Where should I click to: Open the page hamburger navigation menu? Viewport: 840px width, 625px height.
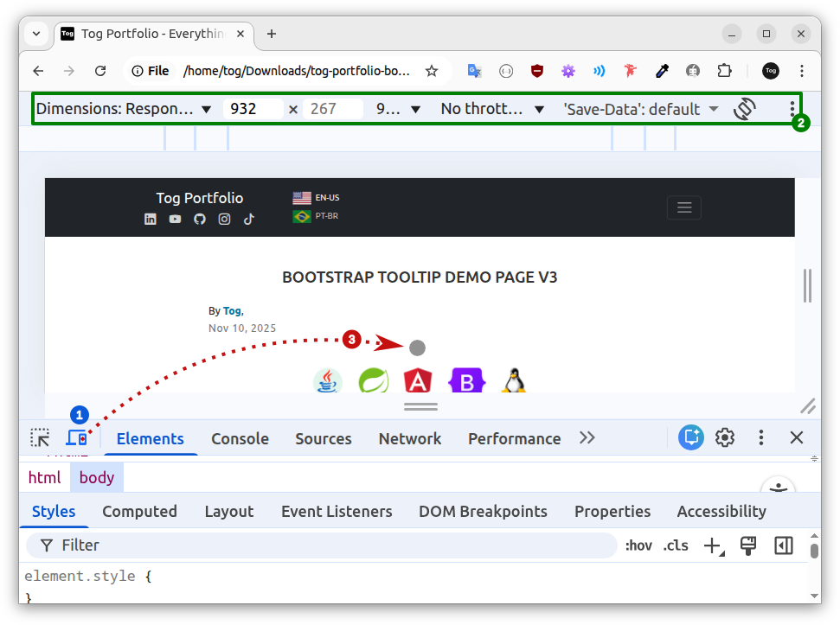click(684, 207)
